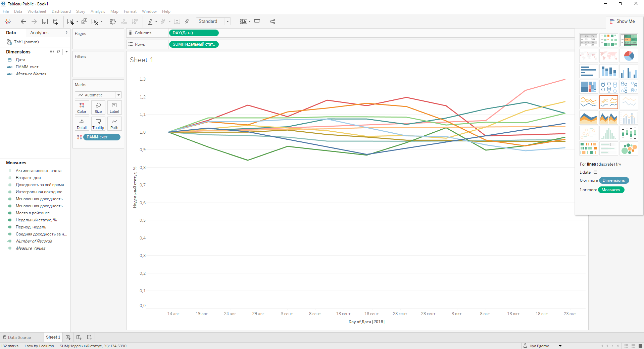The height and width of the screenshot is (349, 644).
Task: Toggle the Show Me panel
Action: pyautogui.click(x=622, y=21)
